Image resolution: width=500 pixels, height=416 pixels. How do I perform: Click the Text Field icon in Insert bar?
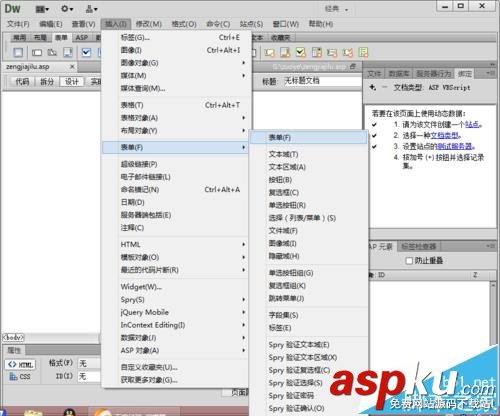(37, 52)
